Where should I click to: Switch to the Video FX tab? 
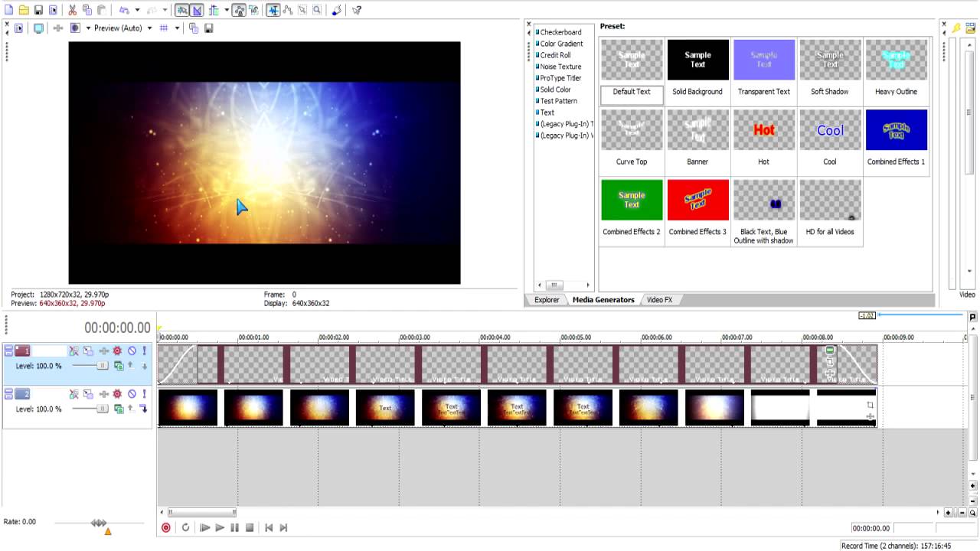point(659,300)
